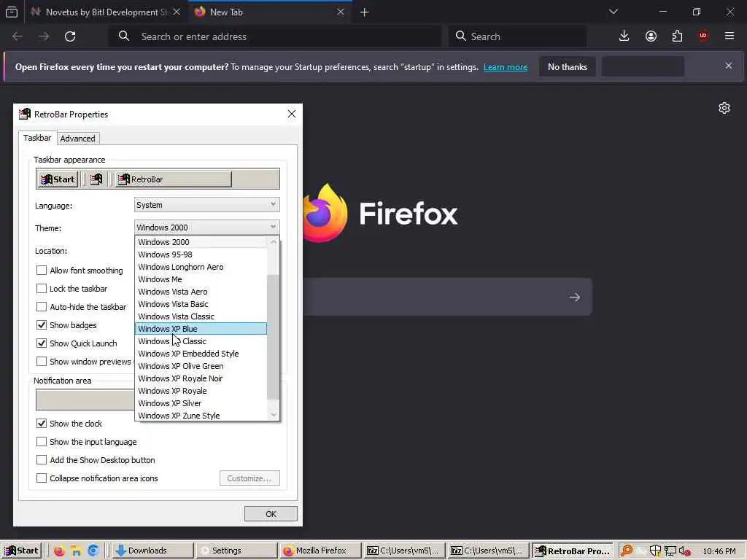Open the uBlock Origin extension icon
The image size is (747, 560).
(x=703, y=36)
